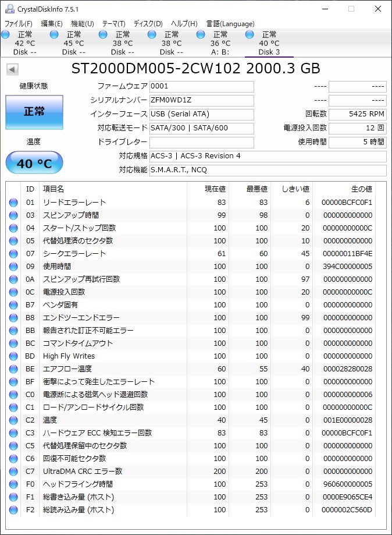Click the しきい値 column header
The height and width of the screenshot is (535, 392).
point(292,189)
